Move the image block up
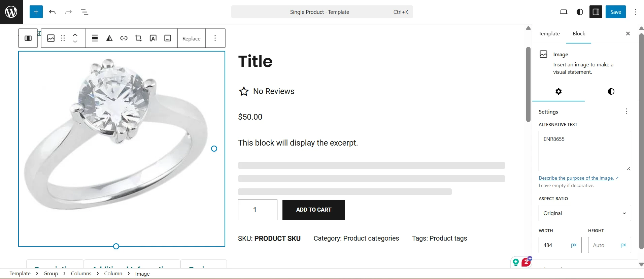644x279 pixels. coord(75,35)
